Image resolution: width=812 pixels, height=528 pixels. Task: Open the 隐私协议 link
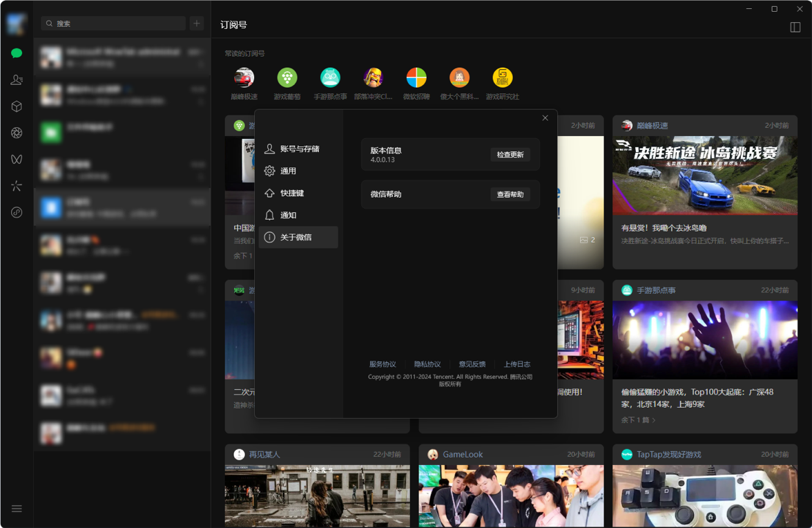click(x=427, y=364)
